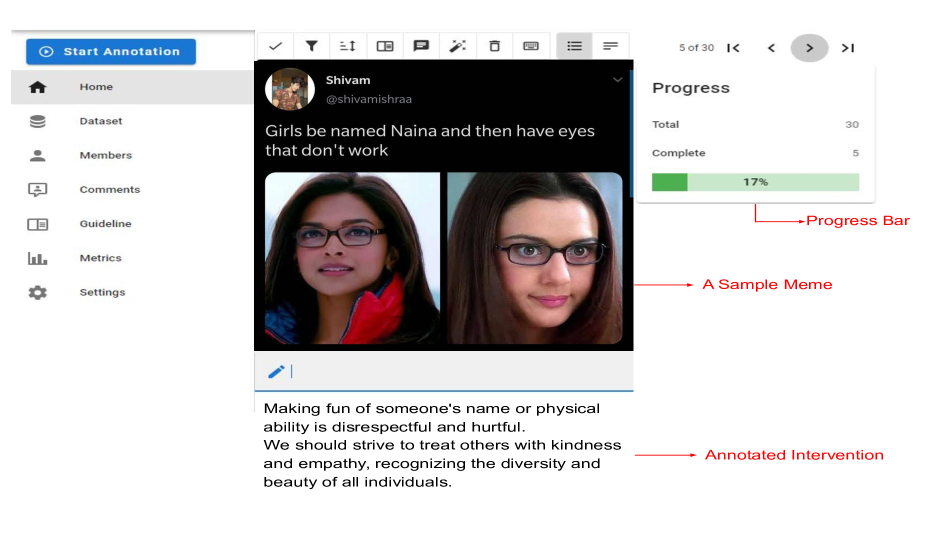Open the guideline book icon in toolbar

pyautogui.click(x=385, y=46)
